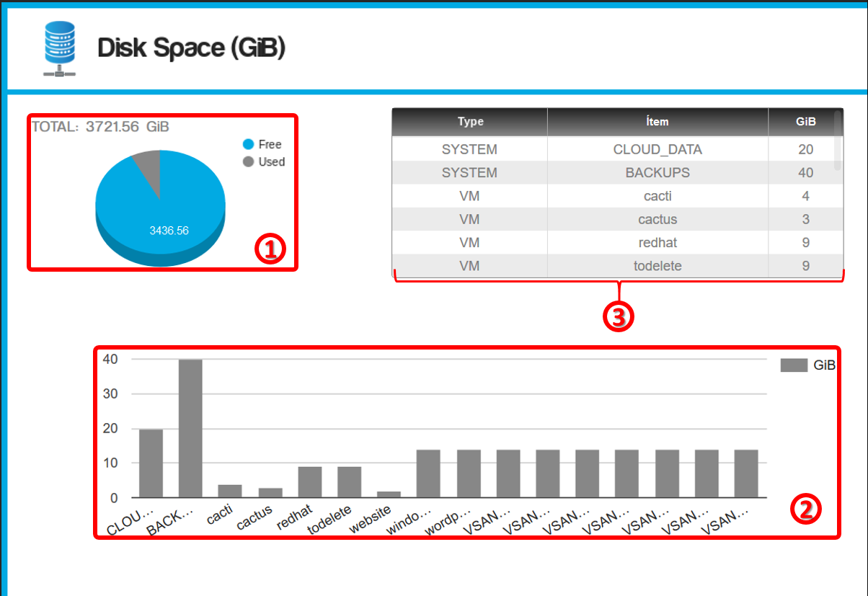The image size is (868, 596).
Task: Click the CLOU... bar in the bar chart
Action: click(x=151, y=463)
